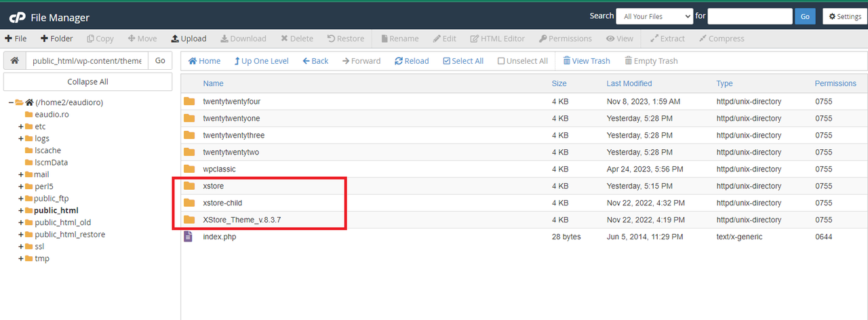Create a new folder with + Folder
The height and width of the screenshot is (320, 868).
pyautogui.click(x=56, y=39)
